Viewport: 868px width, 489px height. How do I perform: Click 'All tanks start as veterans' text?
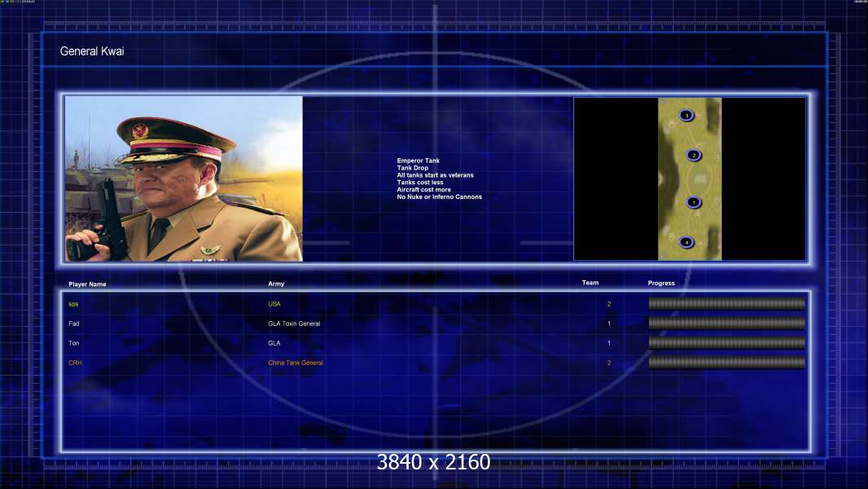[x=435, y=175]
